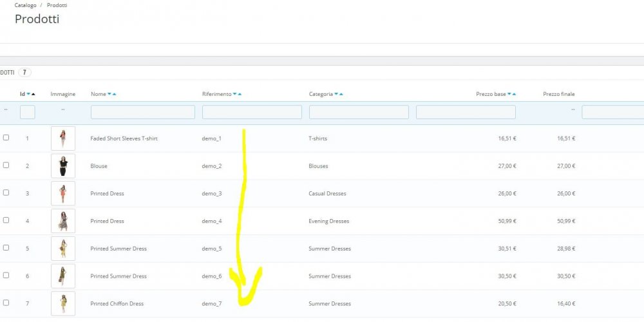Click the Categoria column header
This screenshot has height=322, width=644.
(321, 95)
